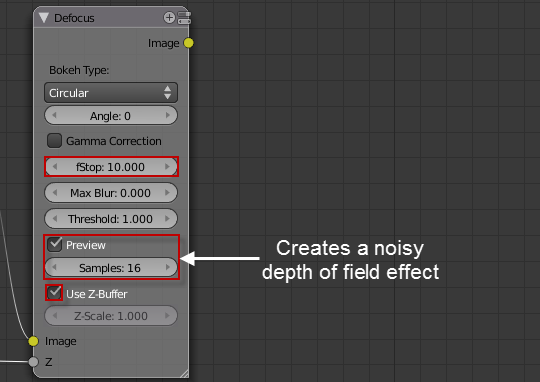540x382 pixels.
Task: Decrease fStop with left arrow
Action: 54,167
